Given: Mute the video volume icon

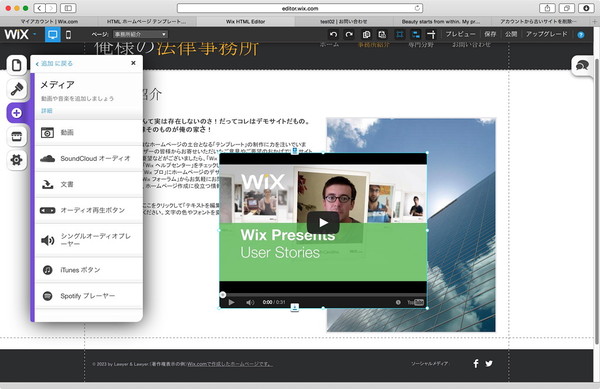Looking at the screenshot, I should click(x=250, y=302).
